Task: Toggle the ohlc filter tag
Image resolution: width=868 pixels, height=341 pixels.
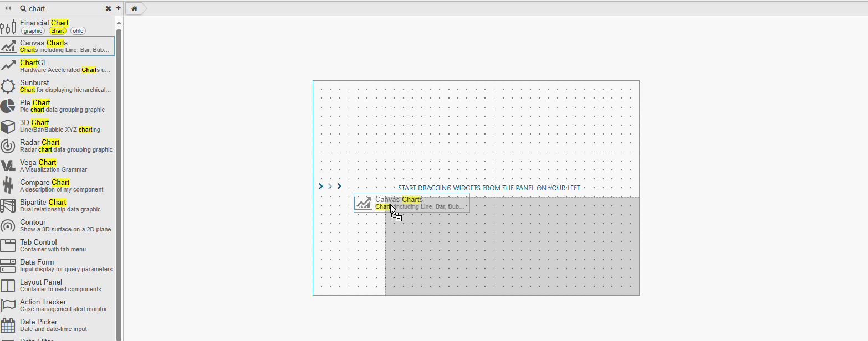Action: pyautogui.click(x=78, y=30)
